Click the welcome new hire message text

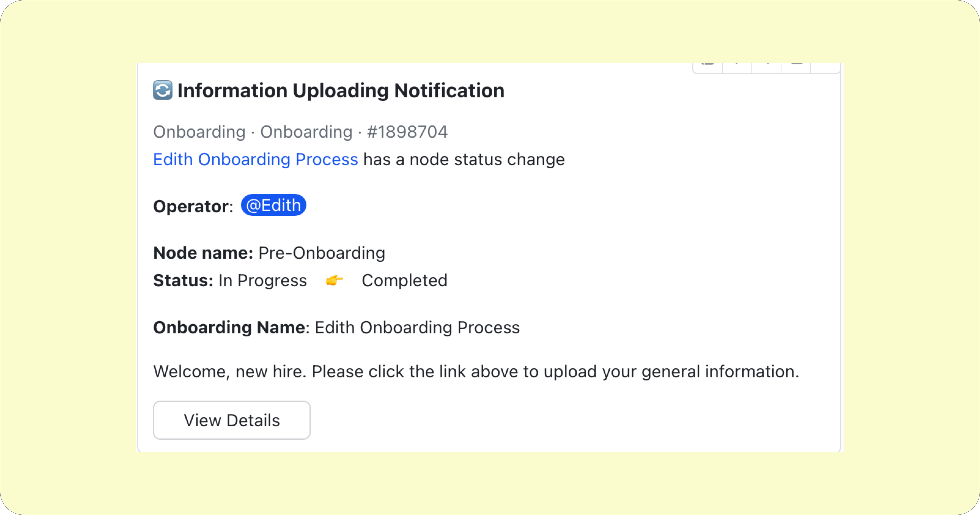(476, 372)
